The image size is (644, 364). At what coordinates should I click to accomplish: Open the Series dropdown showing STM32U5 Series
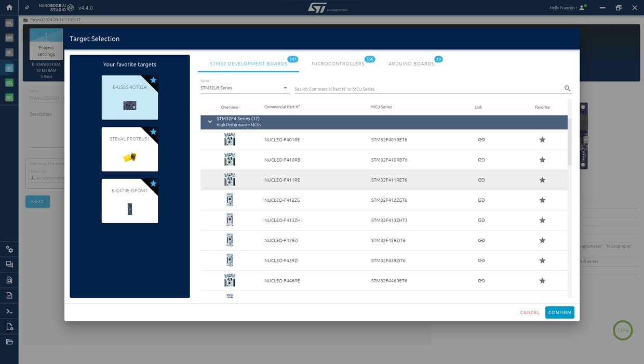[x=244, y=88]
